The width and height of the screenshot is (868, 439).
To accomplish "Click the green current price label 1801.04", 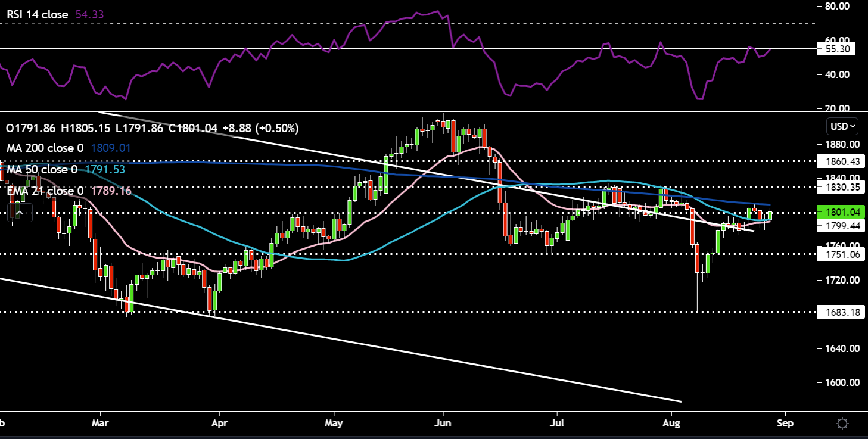I will click(841, 212).
